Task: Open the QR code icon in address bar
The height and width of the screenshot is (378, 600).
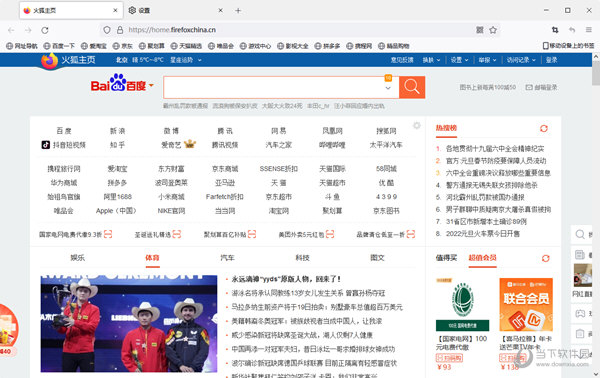Action: pyautogui.click(x=479, y=30)
